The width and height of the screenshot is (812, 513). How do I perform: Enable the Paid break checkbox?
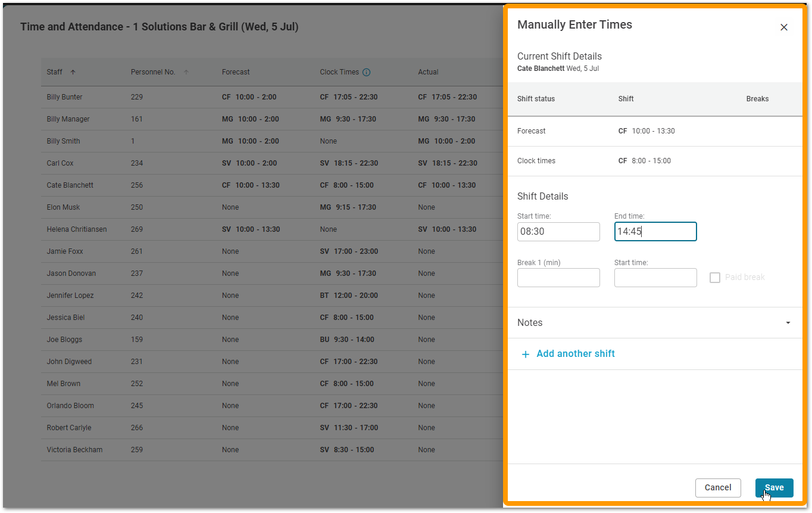[715, 278]
